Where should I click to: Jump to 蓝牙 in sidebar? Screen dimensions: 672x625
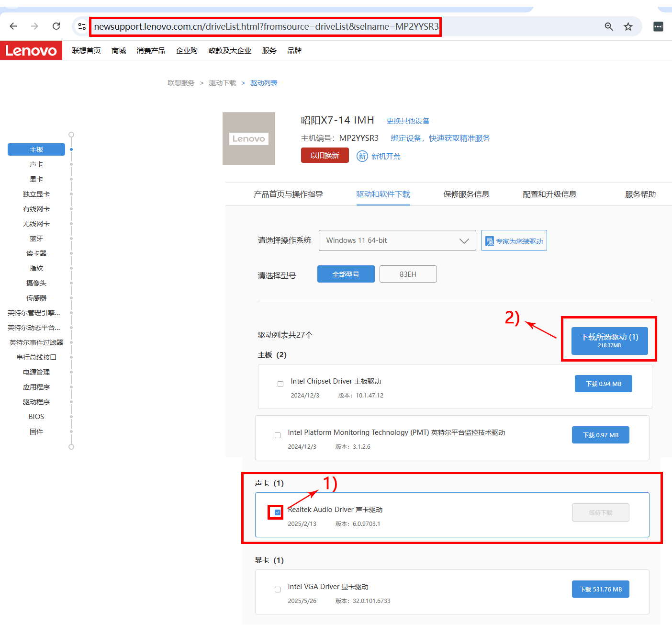click(x=36, y=239)
